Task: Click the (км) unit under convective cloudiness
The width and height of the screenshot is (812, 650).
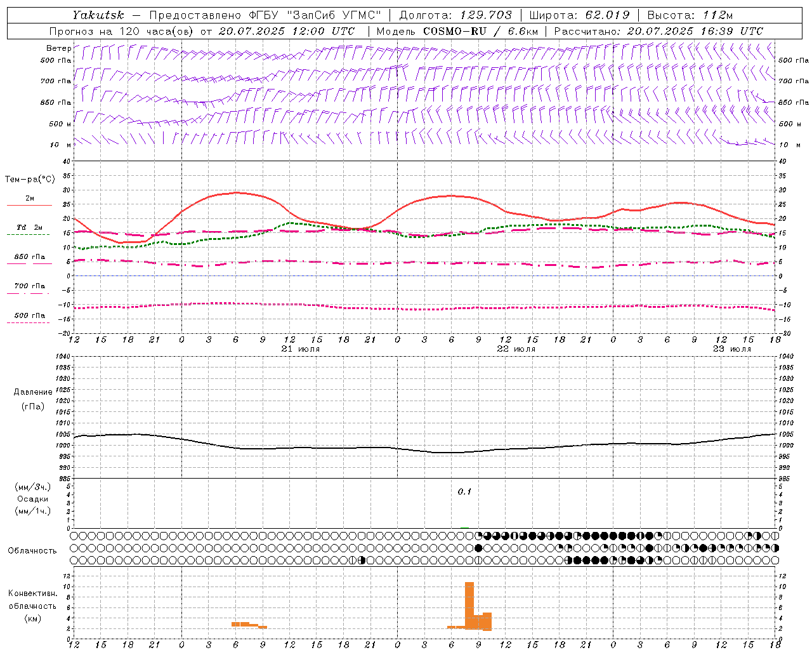Action: [33, 619]
